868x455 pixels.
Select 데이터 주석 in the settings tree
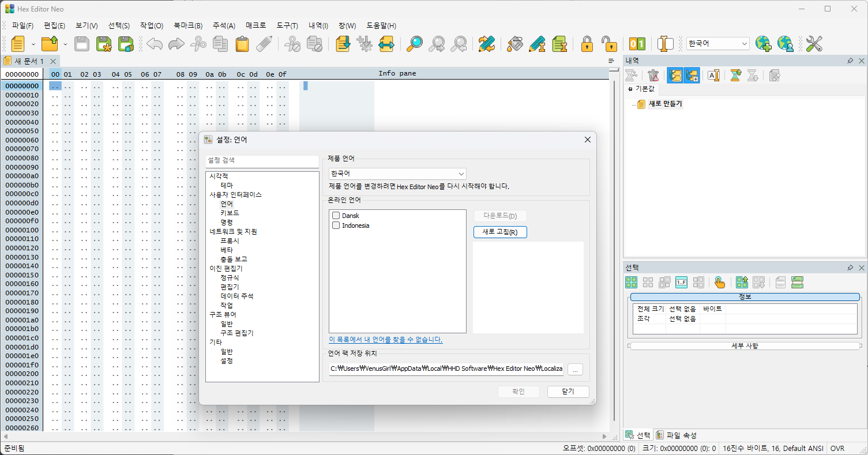[x=236, y=296]
